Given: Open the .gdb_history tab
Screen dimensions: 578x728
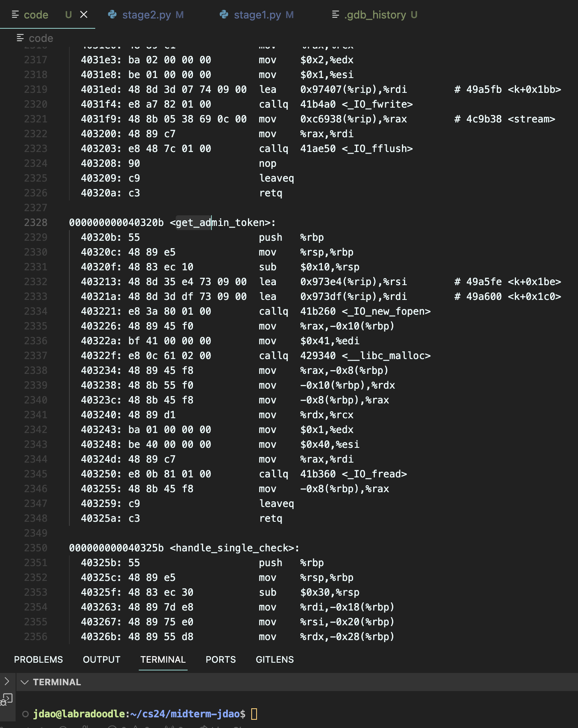Looking at the screenshot, I should (x=375, y=15).
